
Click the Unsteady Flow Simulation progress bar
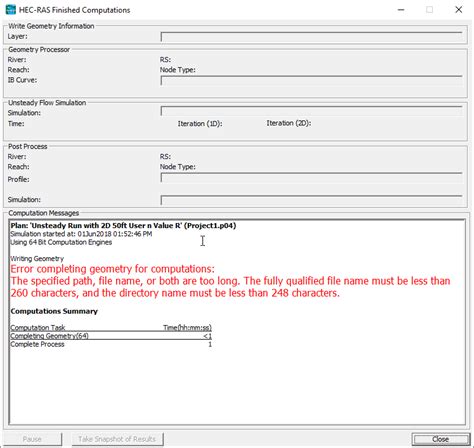311,111
